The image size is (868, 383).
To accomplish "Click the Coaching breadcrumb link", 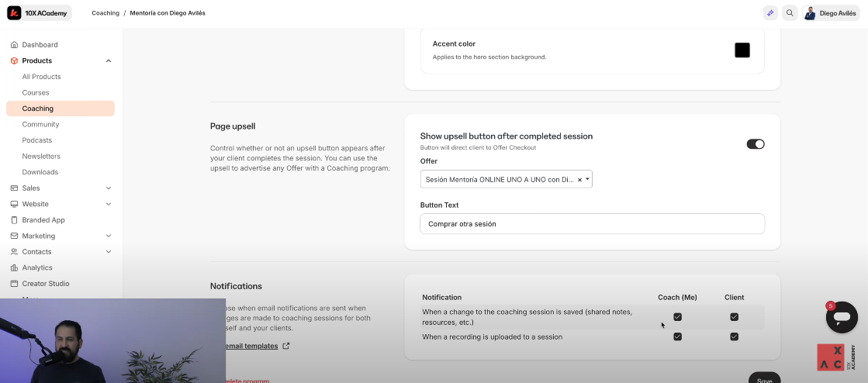I will tap(105, 13).
